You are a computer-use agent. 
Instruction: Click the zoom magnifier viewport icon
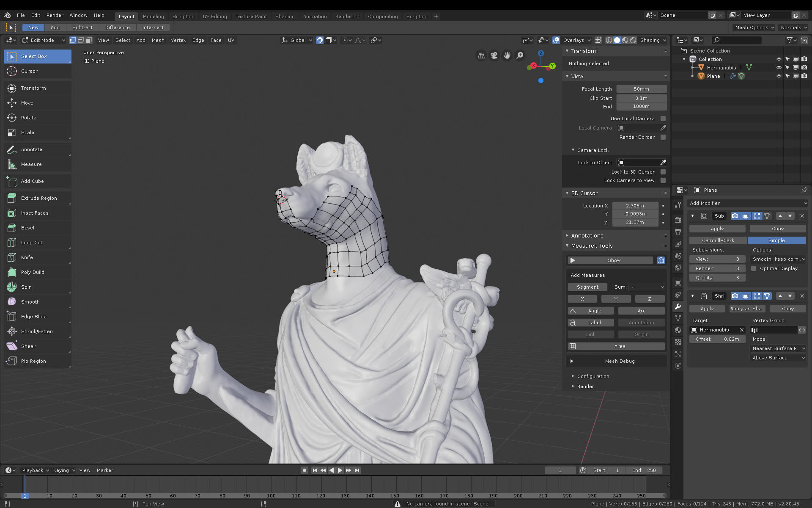[520, 55]
